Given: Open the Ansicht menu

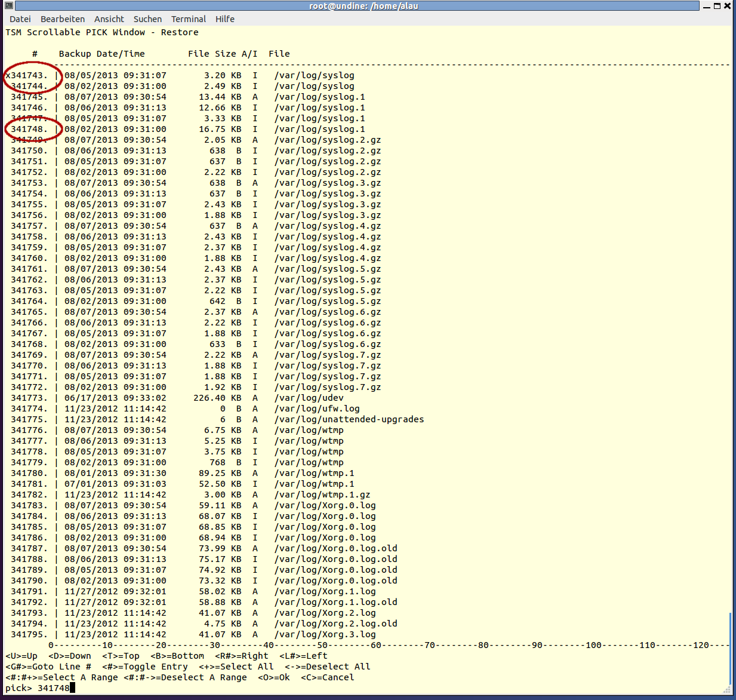Looking at the screenshot, I should (109, 19).
